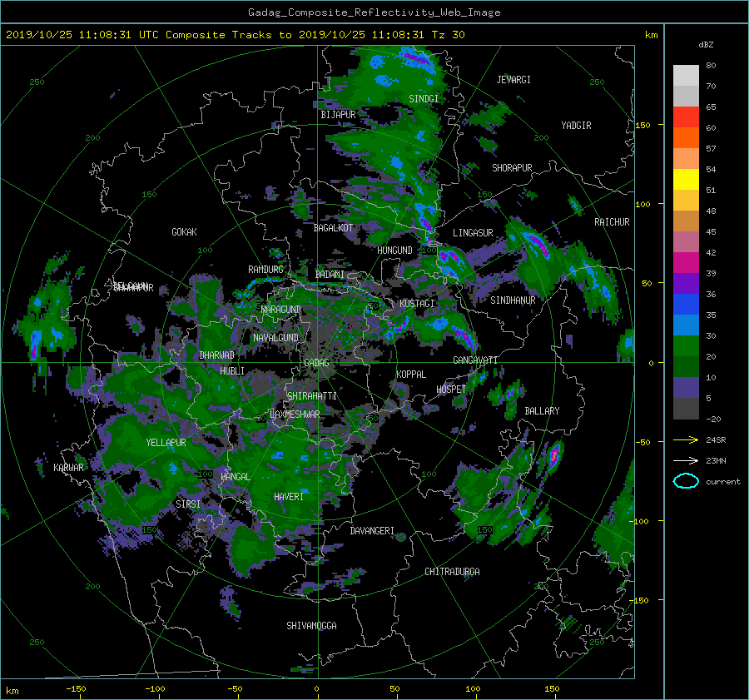Click the YADGIR city label
The width and height of the screenshot is (749, 700).
[x=576, y=126]
